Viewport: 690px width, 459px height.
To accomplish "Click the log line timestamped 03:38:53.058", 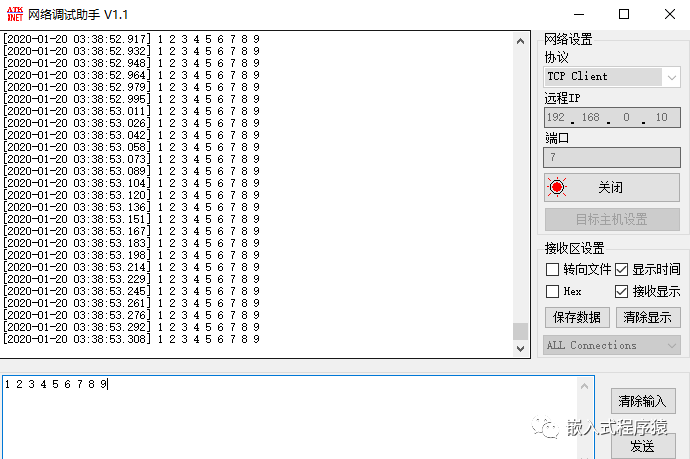I will [x=132, y=147].
